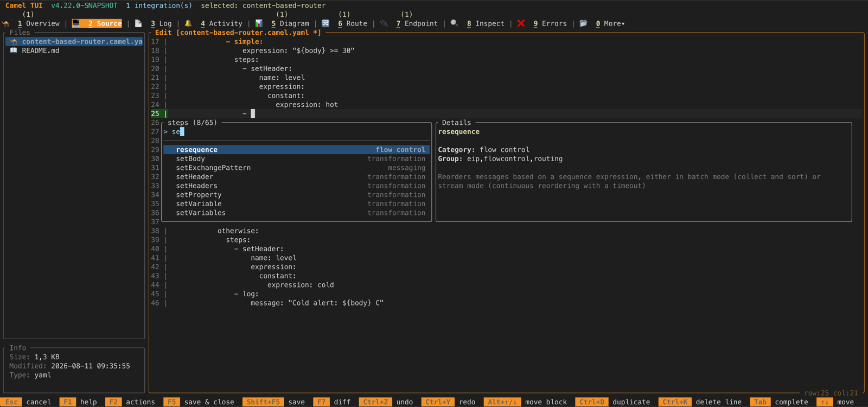Click the '1 integration(s)' header text
The width and height of the screenshot is (868, 407).
click(159, 5)
